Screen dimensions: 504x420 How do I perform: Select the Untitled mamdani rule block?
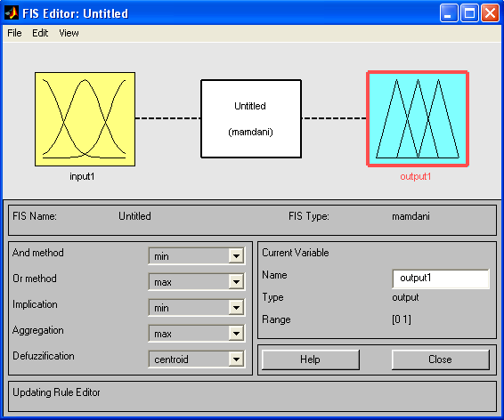[x=251, y=119]
